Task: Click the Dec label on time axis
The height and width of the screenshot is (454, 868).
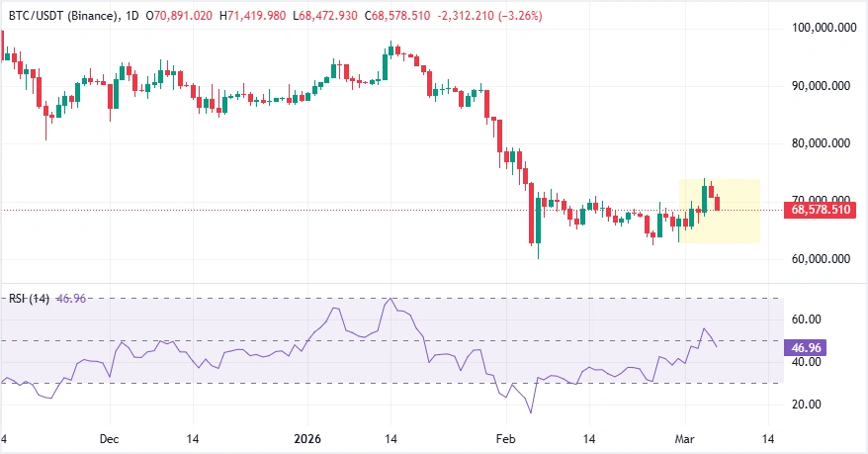Action: pos(110,438)
